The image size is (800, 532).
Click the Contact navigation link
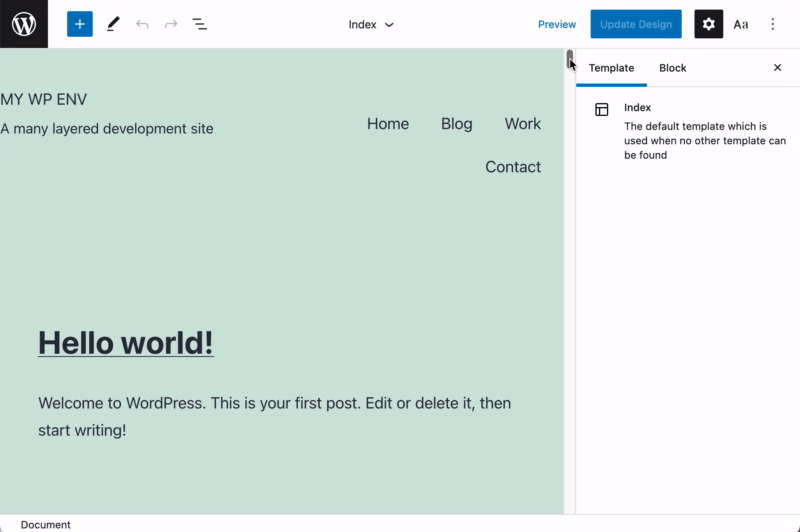[x=513, y=167]
